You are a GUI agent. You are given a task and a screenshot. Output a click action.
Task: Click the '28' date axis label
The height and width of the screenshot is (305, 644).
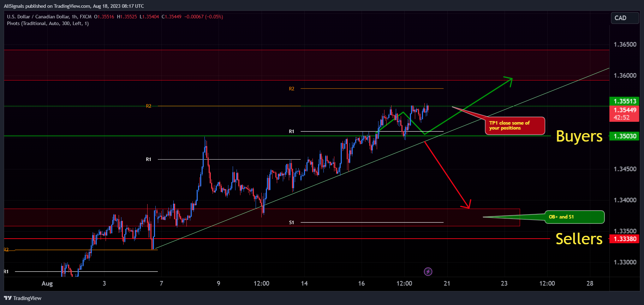coord(590,283)
